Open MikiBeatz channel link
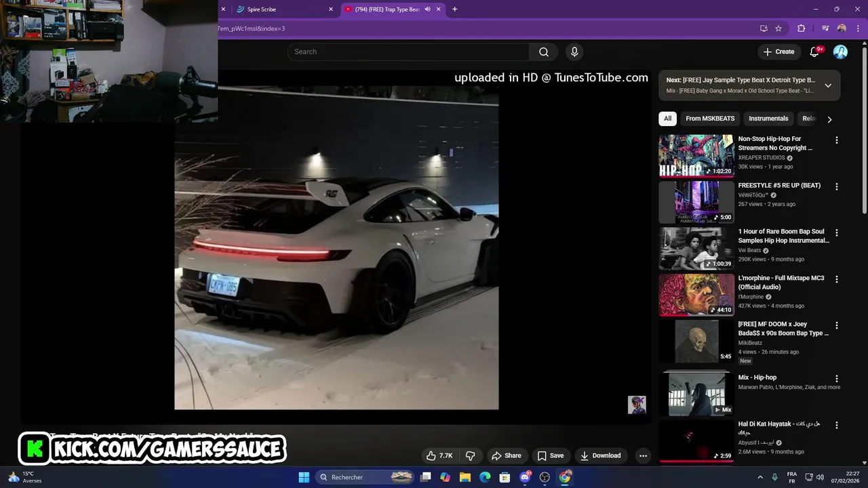This screenshot has height=488, width=868. point(750,343)
